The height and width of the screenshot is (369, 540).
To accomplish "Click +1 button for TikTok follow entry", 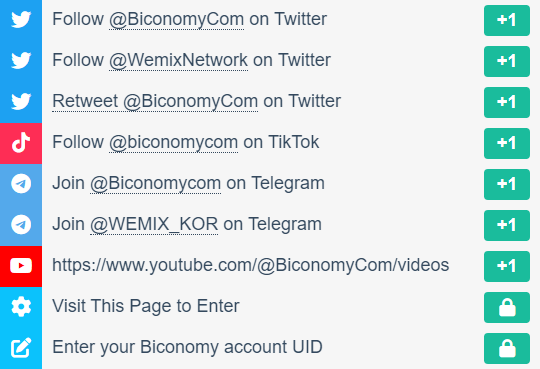I will (507, 143).
